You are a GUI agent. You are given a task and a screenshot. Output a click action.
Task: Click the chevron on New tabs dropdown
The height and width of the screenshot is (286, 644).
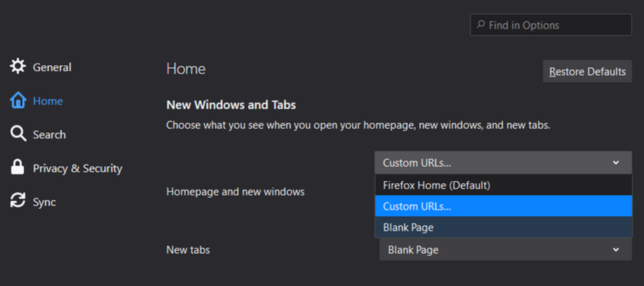(616, 250)
